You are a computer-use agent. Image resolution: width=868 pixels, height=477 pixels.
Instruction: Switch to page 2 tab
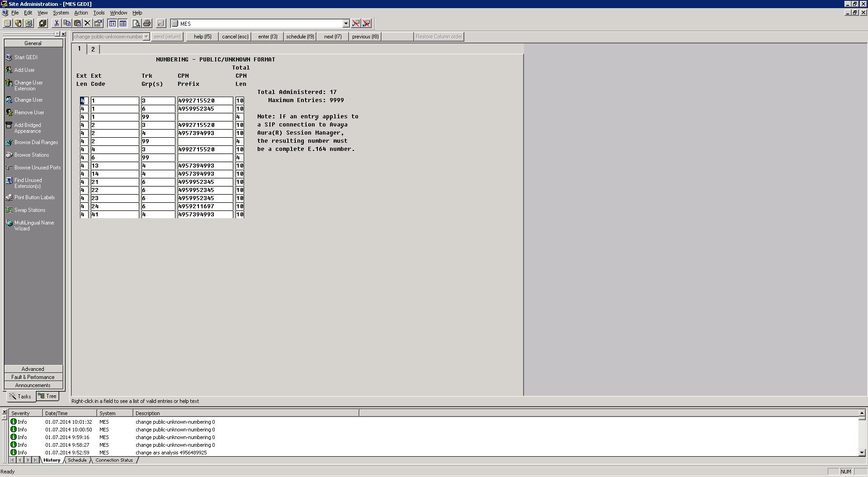[x=93, y=49]
